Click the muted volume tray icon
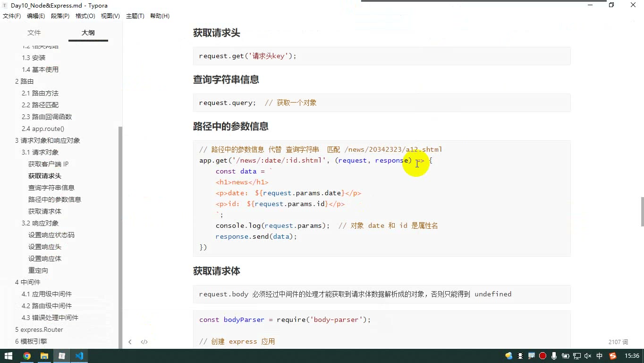Screen dimensions: 644x363 coord(588,356)
